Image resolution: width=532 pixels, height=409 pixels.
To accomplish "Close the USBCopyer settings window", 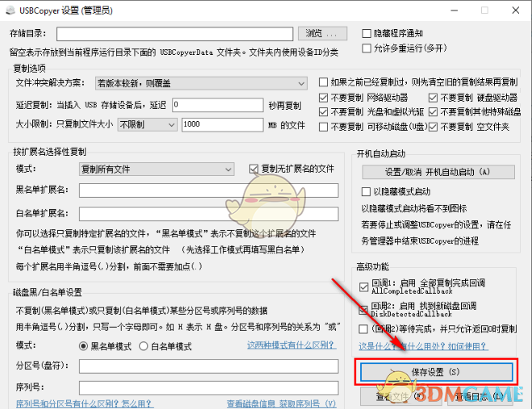I will point(516,10).
